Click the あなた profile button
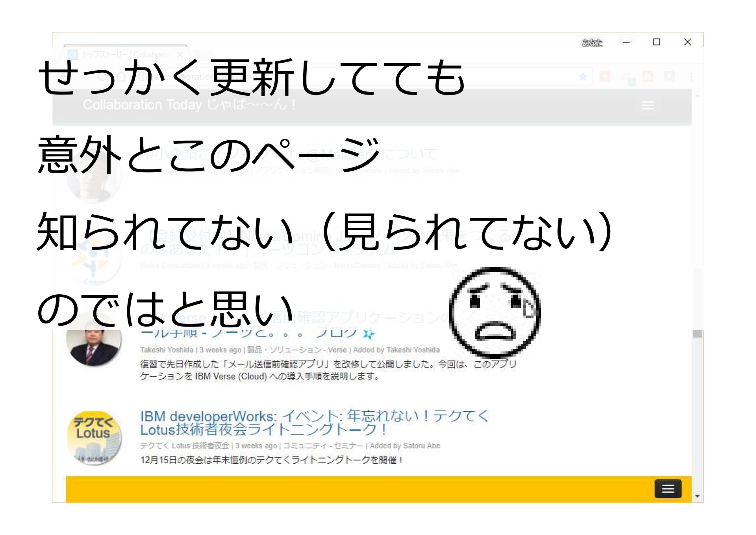 click(x=592, y=43)
